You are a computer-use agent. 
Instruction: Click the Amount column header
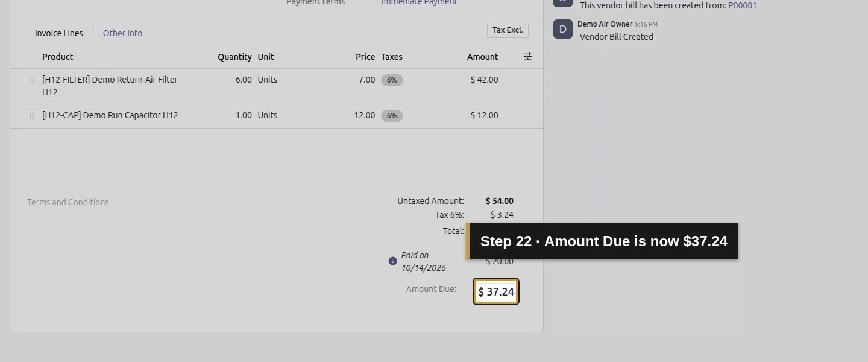point(483,57)
